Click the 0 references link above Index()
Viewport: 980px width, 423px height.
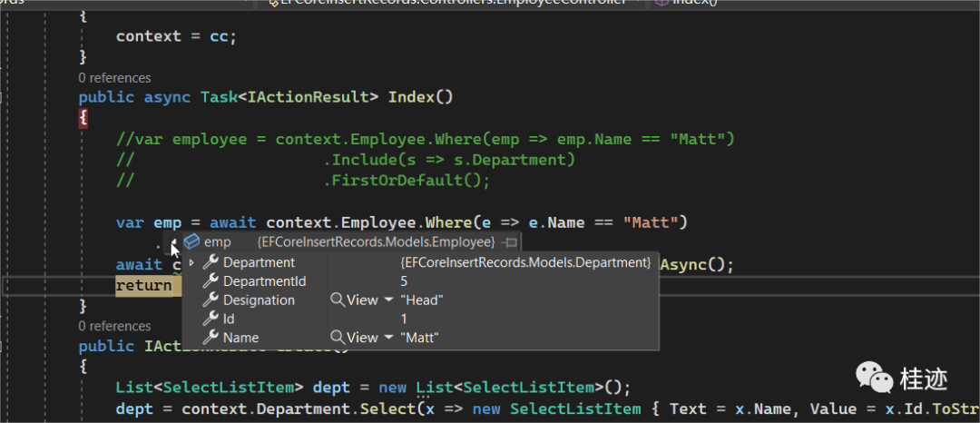tap(115, 78)
